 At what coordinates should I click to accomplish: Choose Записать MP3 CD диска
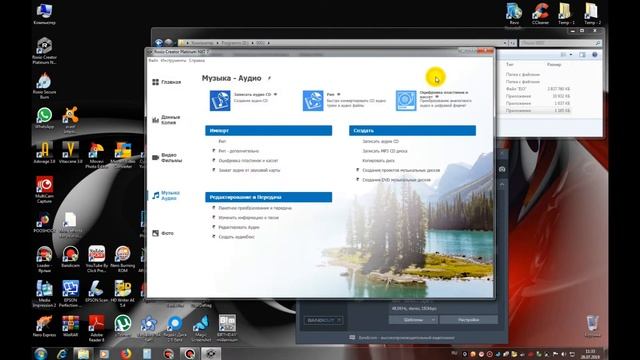[385, 151]
